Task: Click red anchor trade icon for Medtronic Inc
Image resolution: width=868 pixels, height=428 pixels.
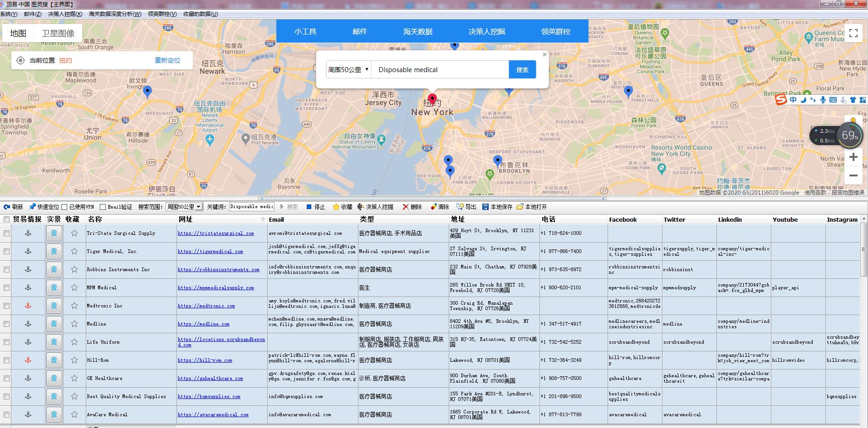Action: click(28, 306)
